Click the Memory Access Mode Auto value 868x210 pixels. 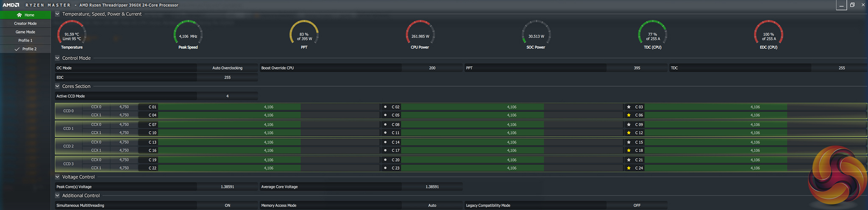click(432, 205)
